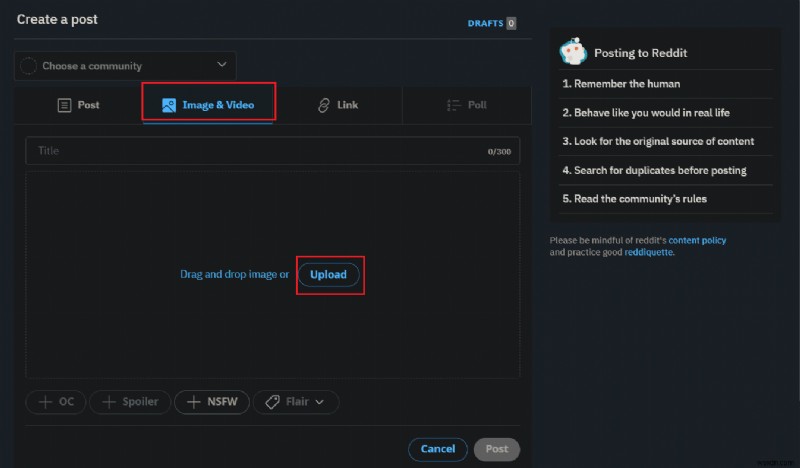
Task: Click the Create a post heading
Action: point(57,19)
